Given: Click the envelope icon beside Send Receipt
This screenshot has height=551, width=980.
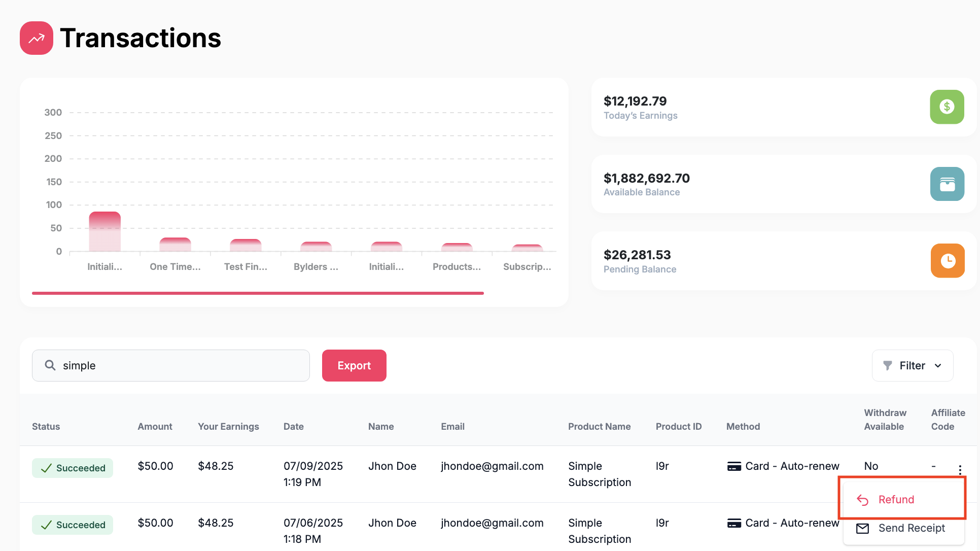Looking at the screenshot, I should click(x=862, y=528).
